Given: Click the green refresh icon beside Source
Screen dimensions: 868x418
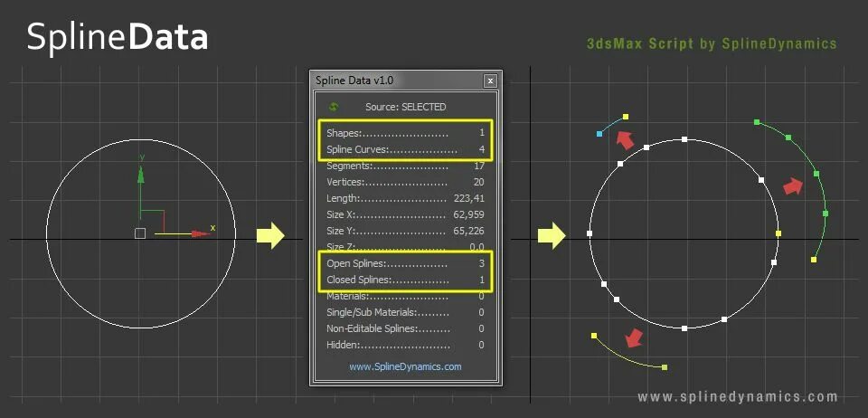Looking at the screenshot, I should point(334,107).
